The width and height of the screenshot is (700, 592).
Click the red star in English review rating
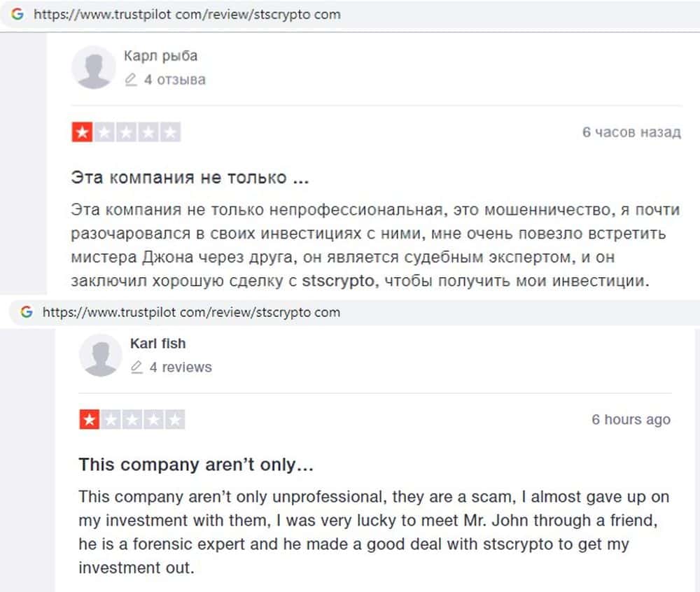[89, 420]
